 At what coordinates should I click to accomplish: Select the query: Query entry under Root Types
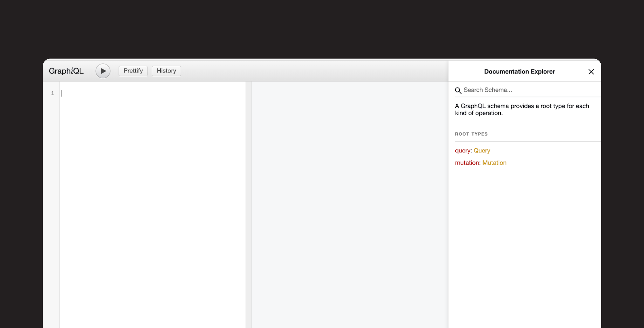(472, 150)
